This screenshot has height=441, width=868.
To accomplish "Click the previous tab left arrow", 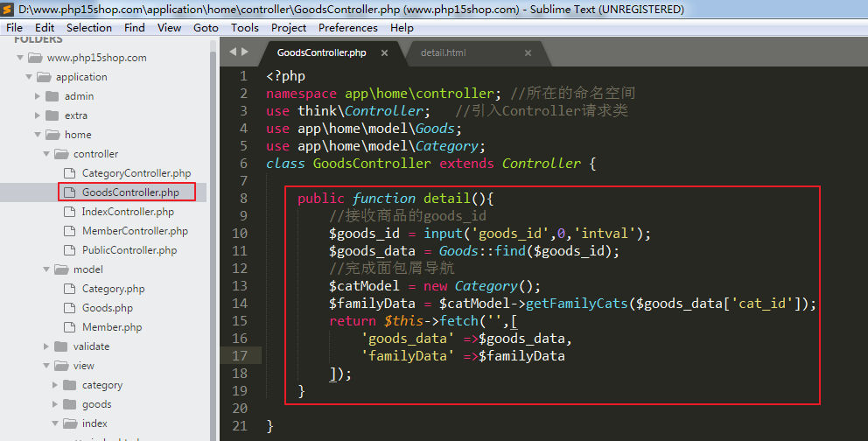I will pyautogui.click(x=233, y=52).
